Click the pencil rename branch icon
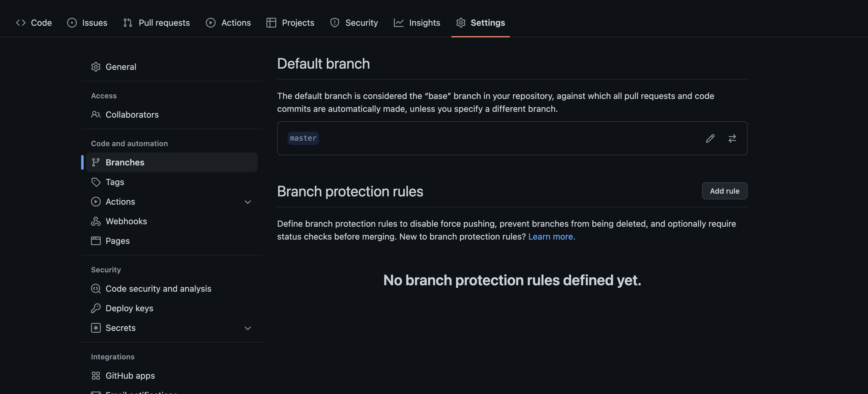 tap(710, 138)
